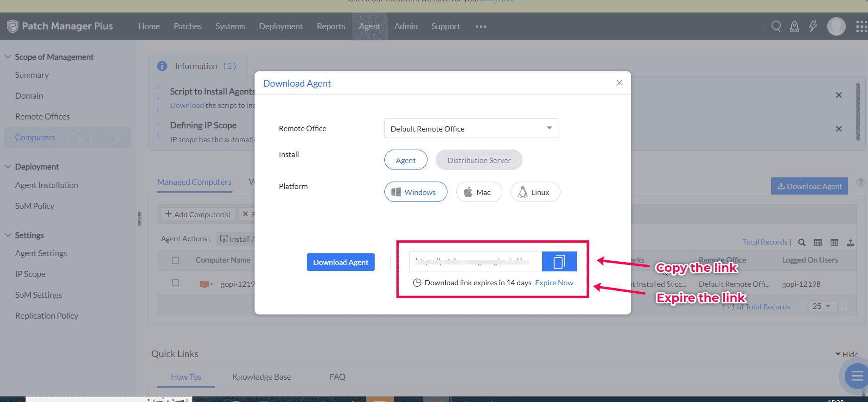Click the help question mark icon

pos(861,182)
